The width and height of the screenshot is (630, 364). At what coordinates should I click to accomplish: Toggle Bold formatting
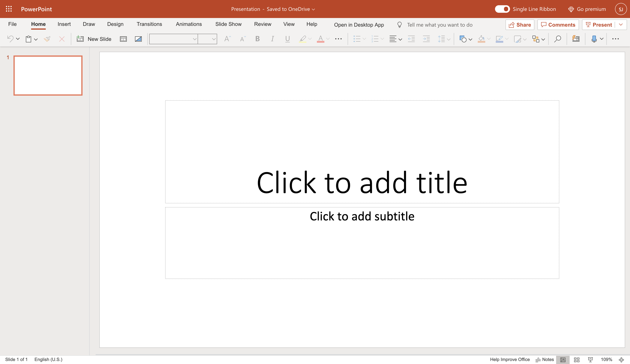(x=257, y=39)
